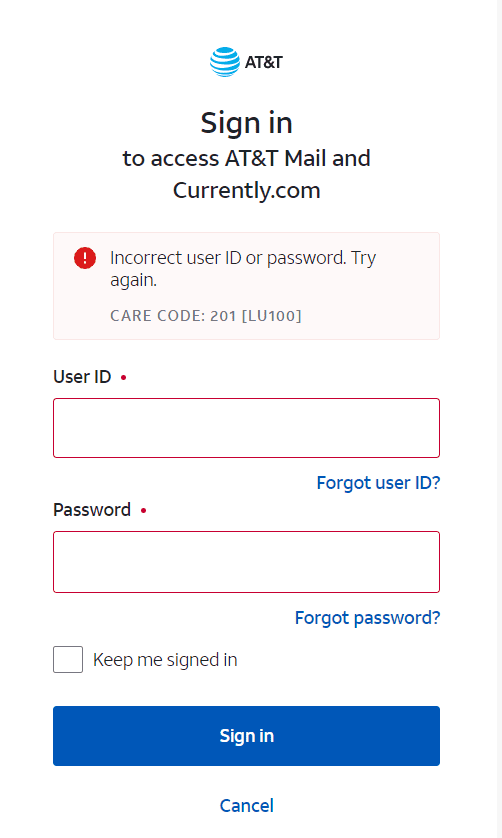The image size is (502, 838).
Task: Click the AT&T globe logo icon
Action: (x=225, y=62)
